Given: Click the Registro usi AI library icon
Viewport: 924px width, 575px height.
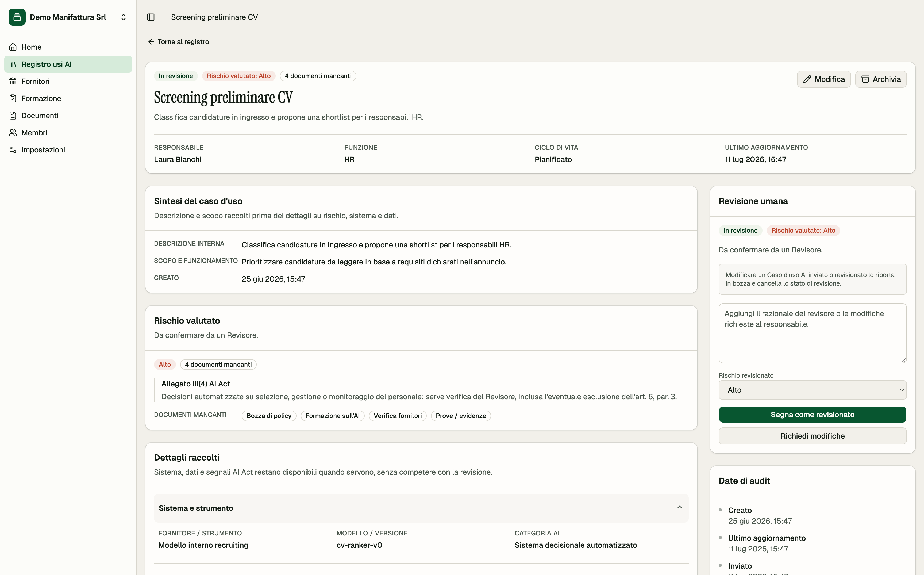Looking at the screenshot, I should 13,64.
